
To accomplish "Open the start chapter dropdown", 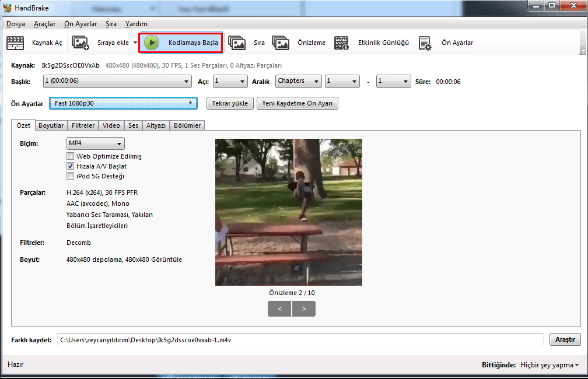I will pyautogui.click(x=342, y=82).
